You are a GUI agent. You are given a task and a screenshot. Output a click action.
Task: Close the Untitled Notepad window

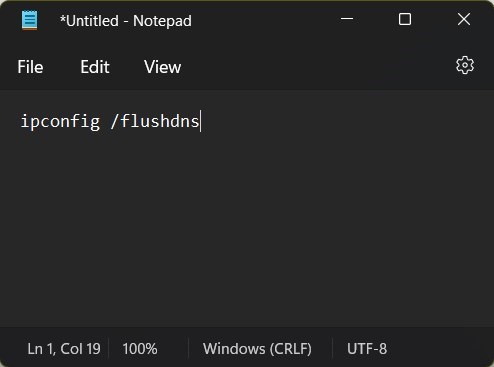pyautogui.click(x=464, y=19)
